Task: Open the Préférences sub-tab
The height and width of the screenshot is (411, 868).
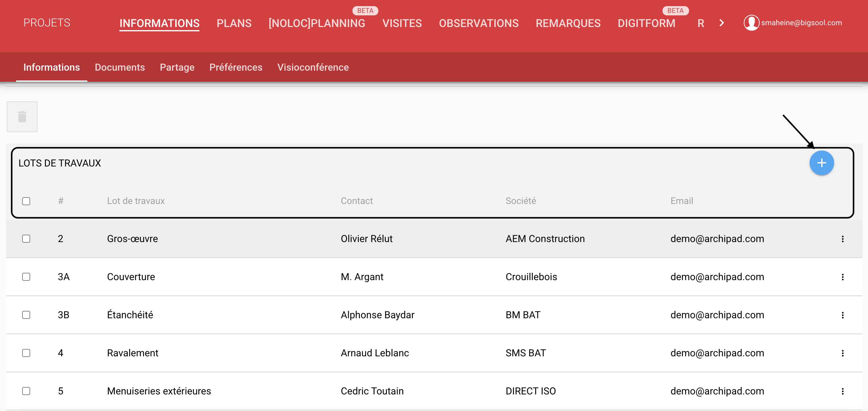Action: click(236, 67)
